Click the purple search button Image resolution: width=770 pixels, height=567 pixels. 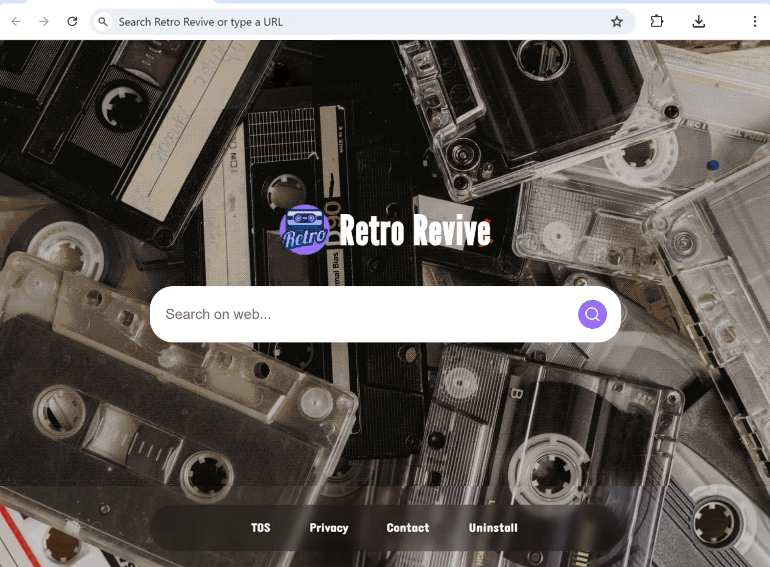point(592,314)
